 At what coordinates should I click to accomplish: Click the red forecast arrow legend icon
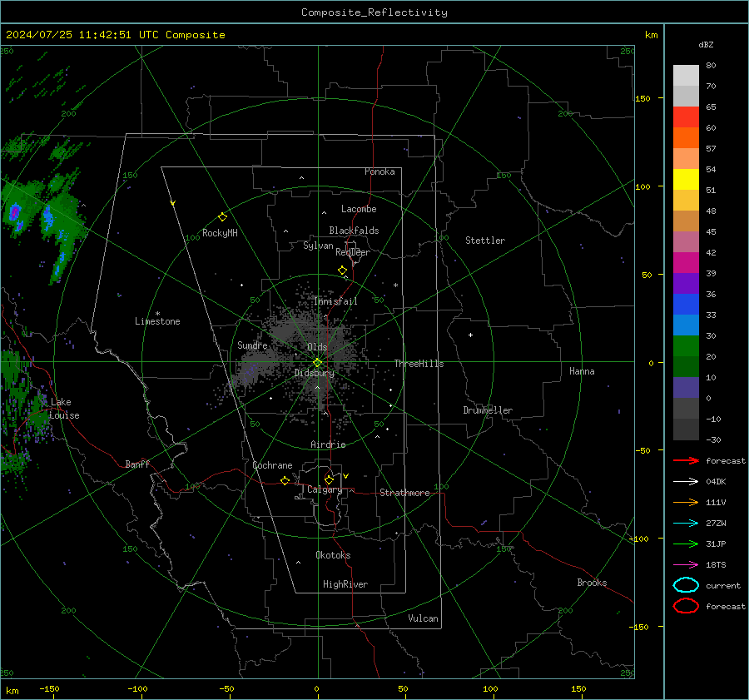tap(686, 460)
